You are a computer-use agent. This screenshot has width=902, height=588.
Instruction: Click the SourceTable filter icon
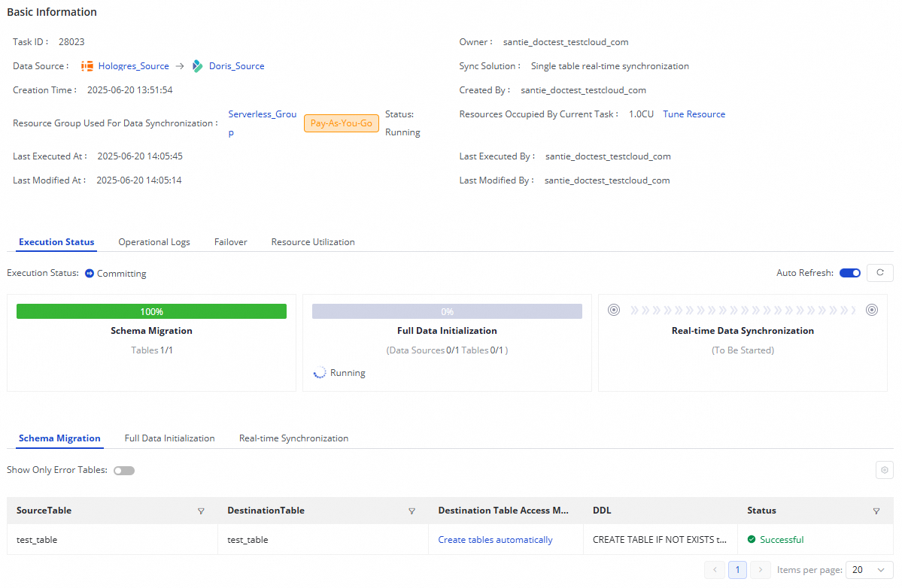(x=201, y=511)
